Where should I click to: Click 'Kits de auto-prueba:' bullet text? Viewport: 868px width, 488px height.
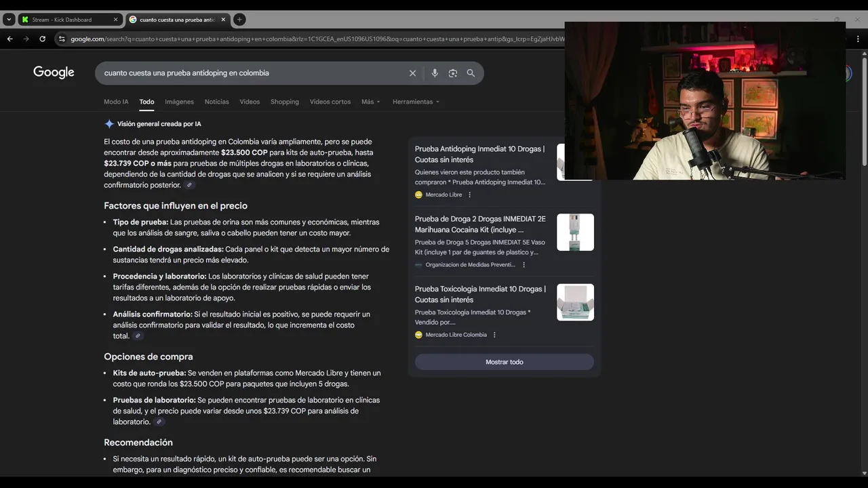point(149,373)
